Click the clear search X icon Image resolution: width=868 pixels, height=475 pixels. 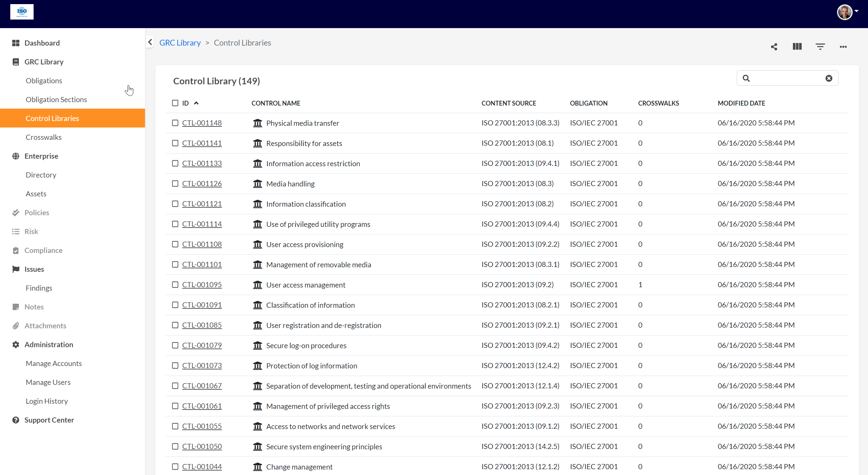tap(829, 78)
